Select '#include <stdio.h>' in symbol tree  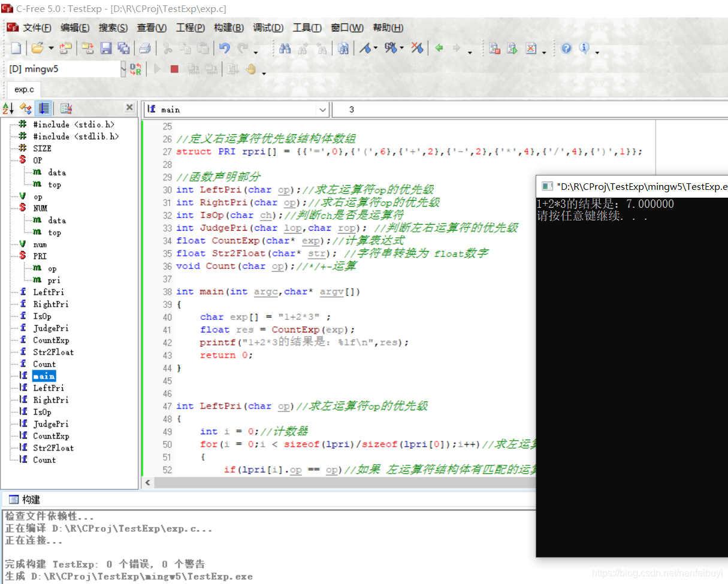pos(73,125)
